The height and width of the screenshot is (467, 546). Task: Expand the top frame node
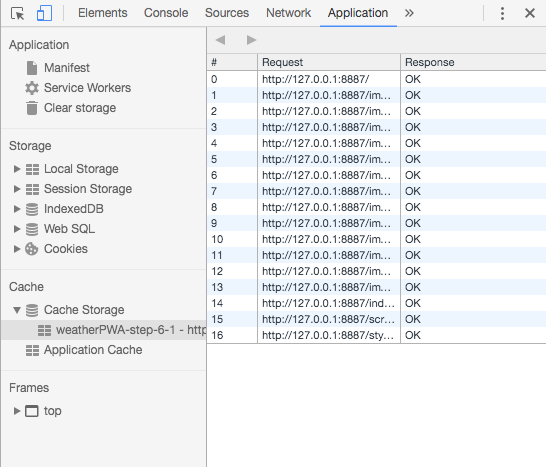click(16, 411)
